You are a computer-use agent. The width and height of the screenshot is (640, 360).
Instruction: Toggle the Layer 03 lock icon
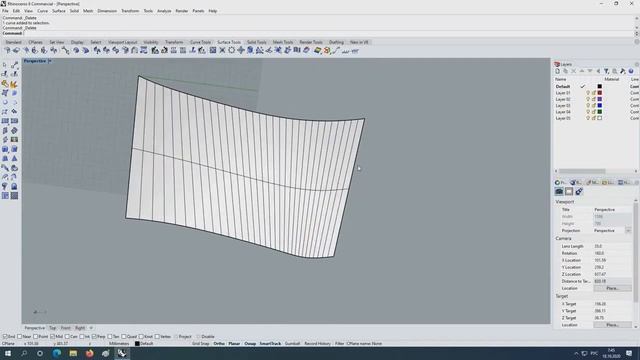594,106
